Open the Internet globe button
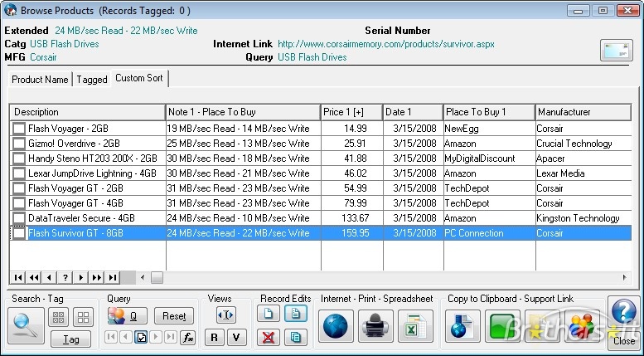The image size is (644, 356). click(x=336, y=326)
